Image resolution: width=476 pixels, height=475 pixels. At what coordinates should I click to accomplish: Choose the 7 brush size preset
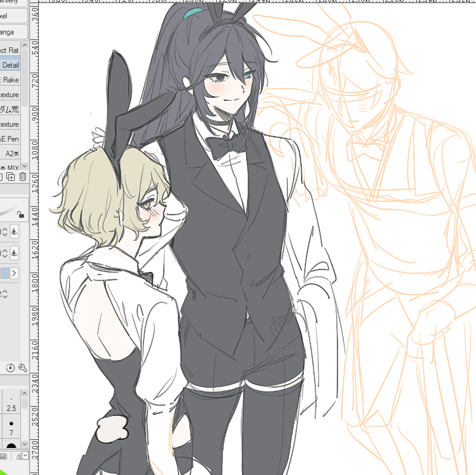11,427
